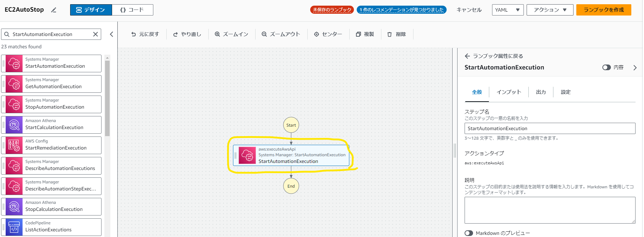
Task: Click the scroll up arrow of actions list
Action: coord(107,58)
